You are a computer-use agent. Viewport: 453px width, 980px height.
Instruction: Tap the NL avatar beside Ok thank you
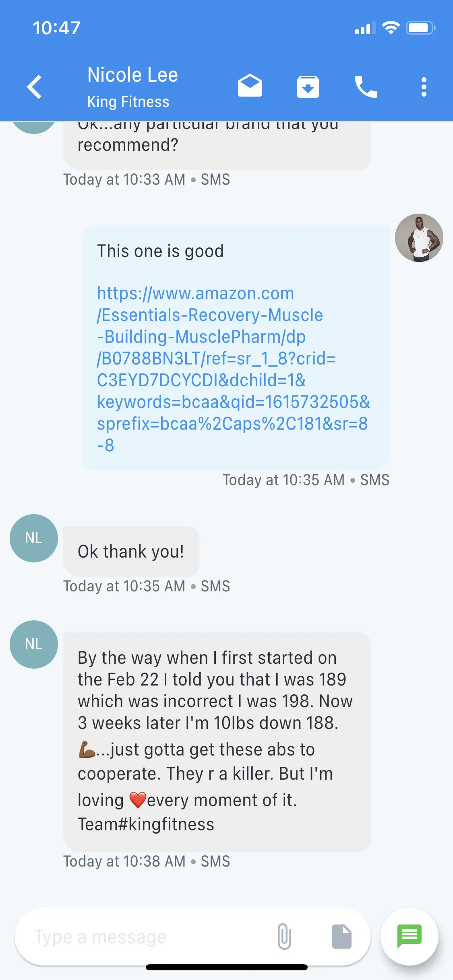pos(34,538)
